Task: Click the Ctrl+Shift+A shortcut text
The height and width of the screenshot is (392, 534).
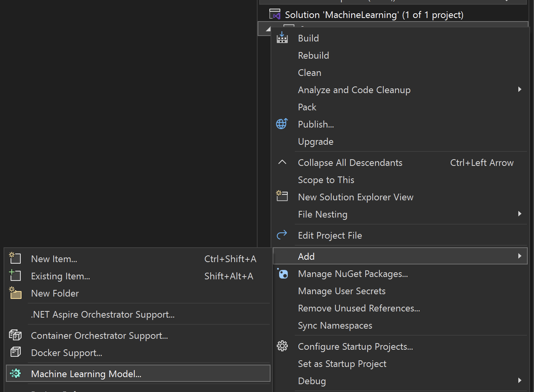Action: coord(230,259)
